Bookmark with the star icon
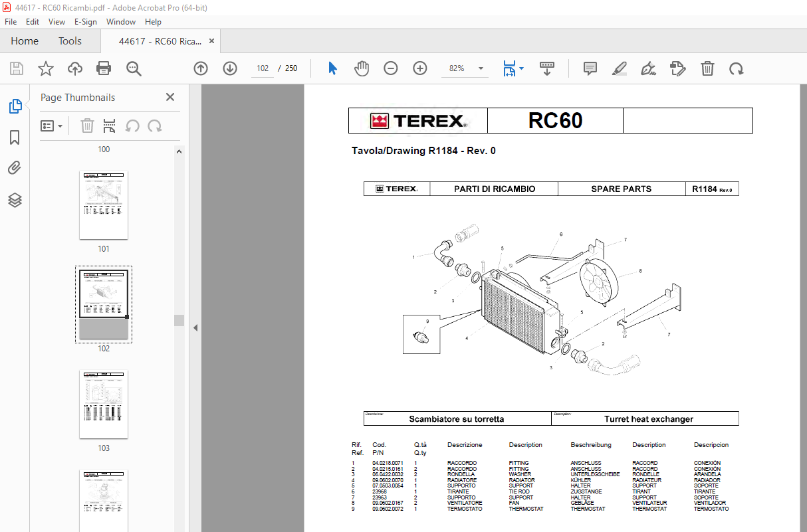The image size is (807, 532). coord(46,68)
